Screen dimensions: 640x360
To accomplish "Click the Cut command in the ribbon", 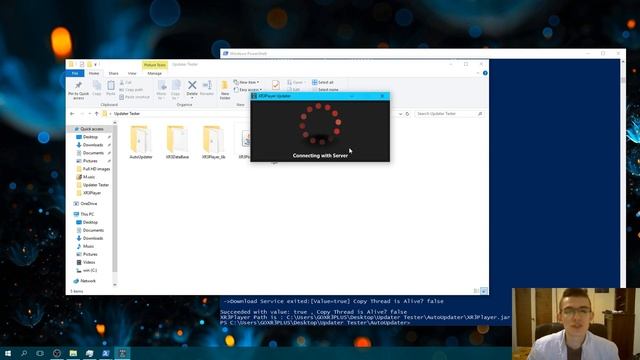I will [126, 82].
